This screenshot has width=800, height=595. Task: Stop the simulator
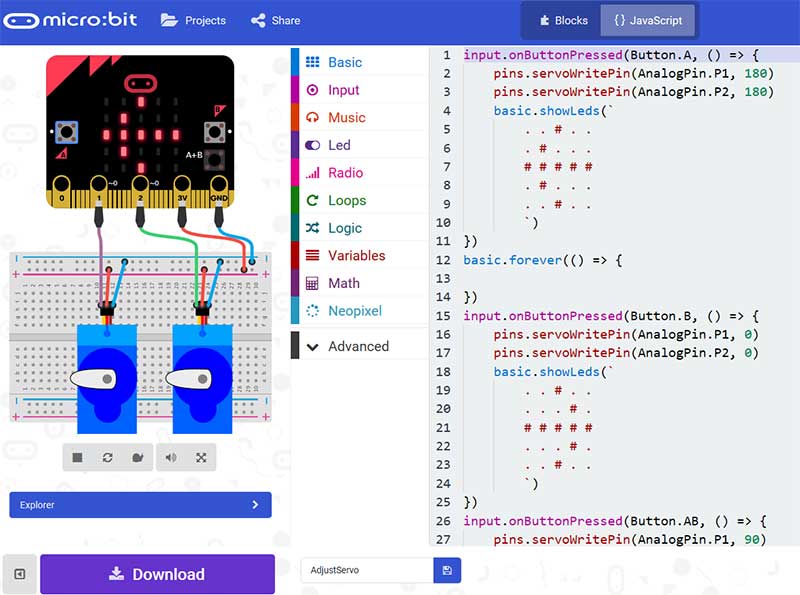[x=77, y=457]
